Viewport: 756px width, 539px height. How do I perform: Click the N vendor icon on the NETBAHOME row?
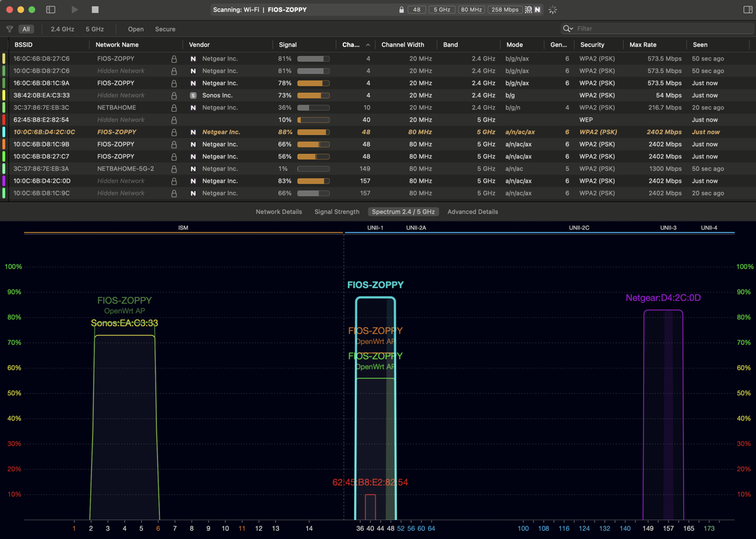click(x=193, y=107)
